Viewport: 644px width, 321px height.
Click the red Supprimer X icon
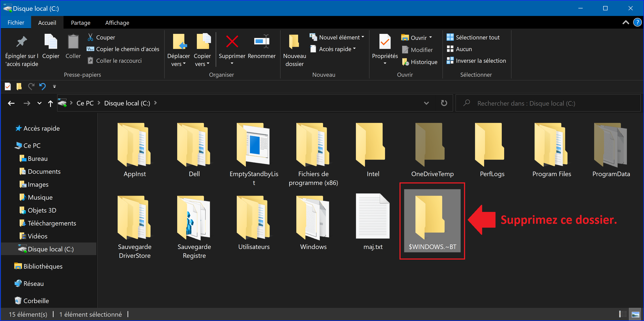[x=232, y=41]
